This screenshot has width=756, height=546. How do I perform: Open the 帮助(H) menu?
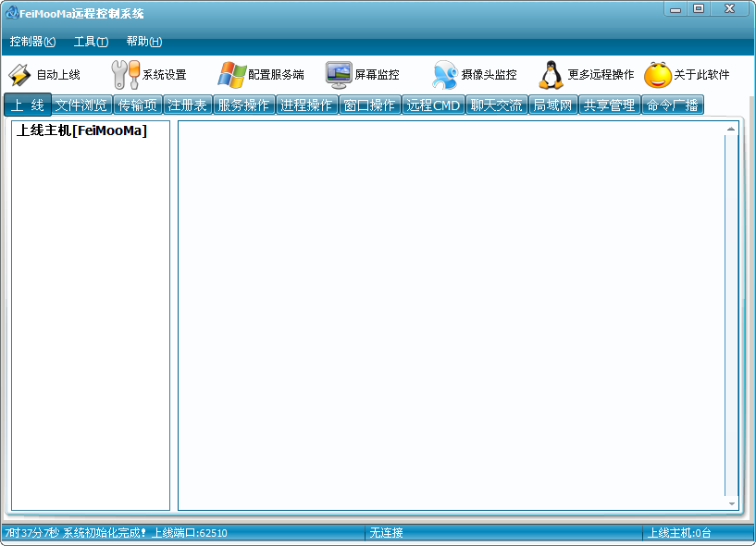point(144,42)
